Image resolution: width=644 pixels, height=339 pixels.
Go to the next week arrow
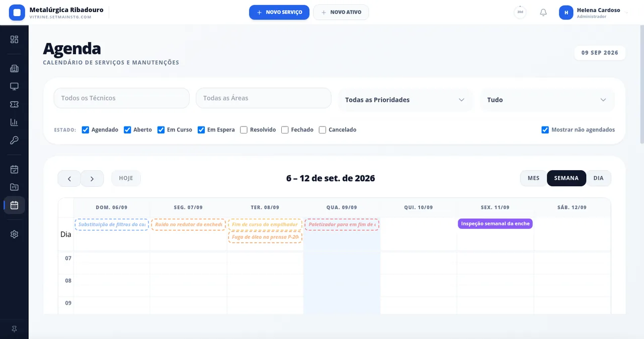tap(92, 178)
